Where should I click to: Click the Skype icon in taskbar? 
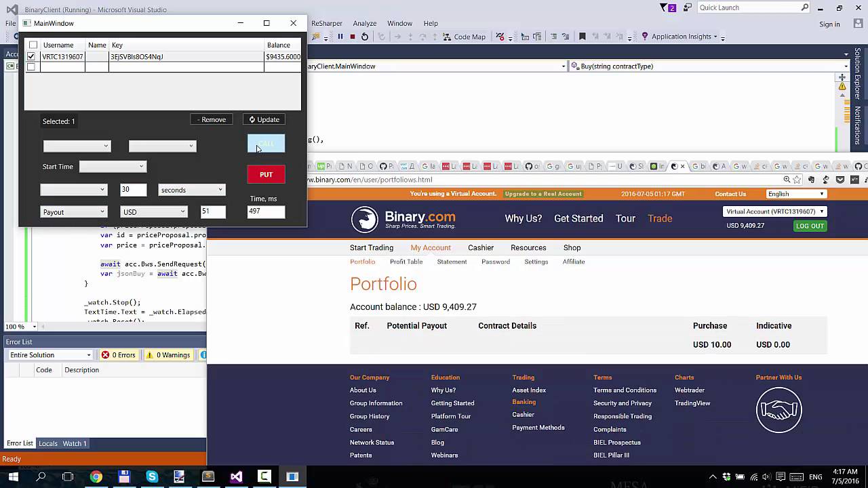152,476
